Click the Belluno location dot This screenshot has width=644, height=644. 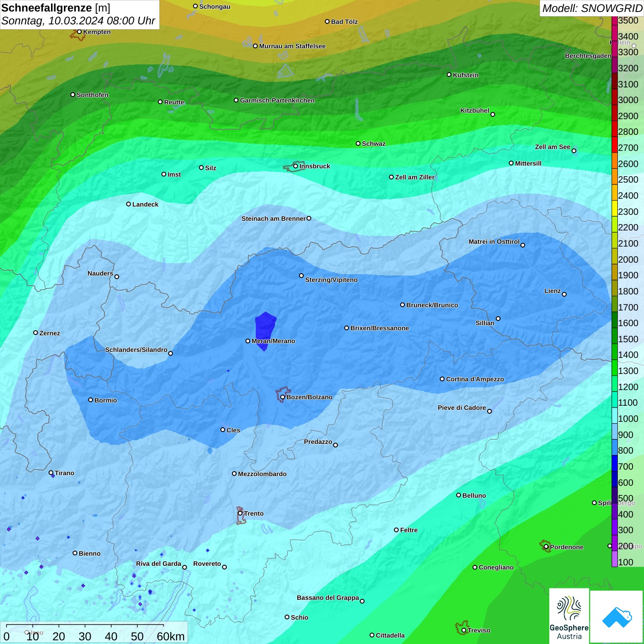[459, 495]
